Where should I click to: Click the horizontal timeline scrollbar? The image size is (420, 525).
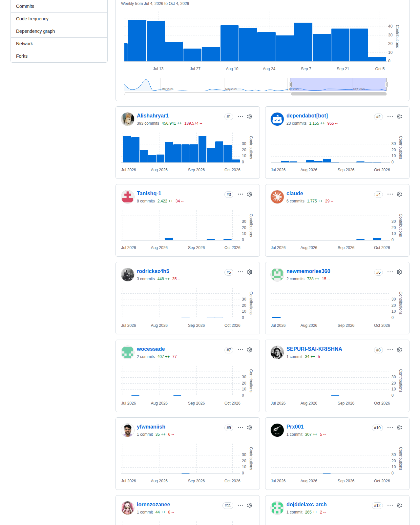click(339, 94)
